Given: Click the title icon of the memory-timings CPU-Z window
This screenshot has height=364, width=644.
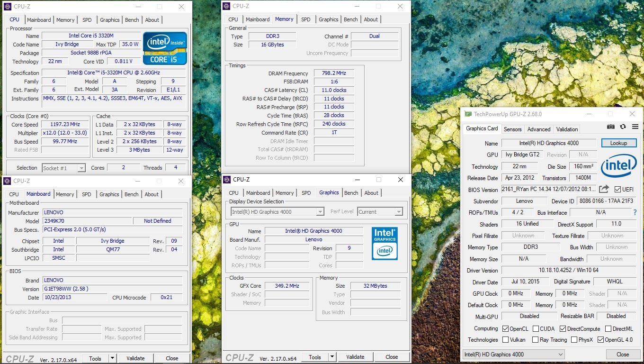Looking at the screenshot, I should tap(227, 6).
